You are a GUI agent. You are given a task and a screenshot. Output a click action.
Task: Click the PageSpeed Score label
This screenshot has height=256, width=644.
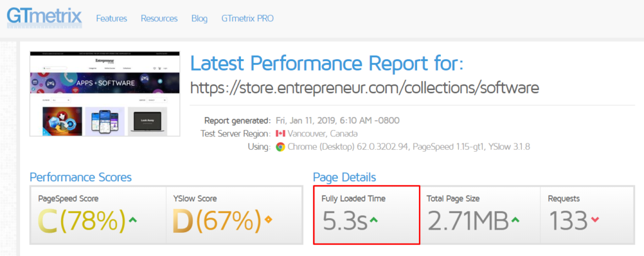tap(68, 199)
